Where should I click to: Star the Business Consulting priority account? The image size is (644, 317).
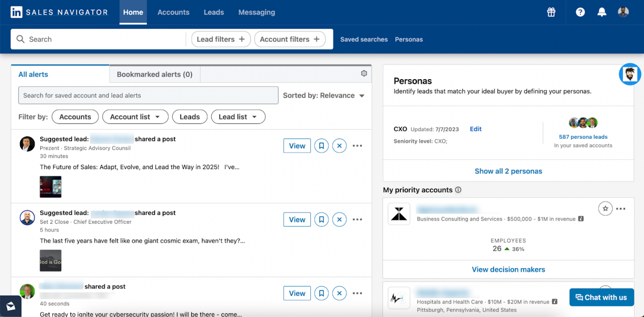point(605,208)
